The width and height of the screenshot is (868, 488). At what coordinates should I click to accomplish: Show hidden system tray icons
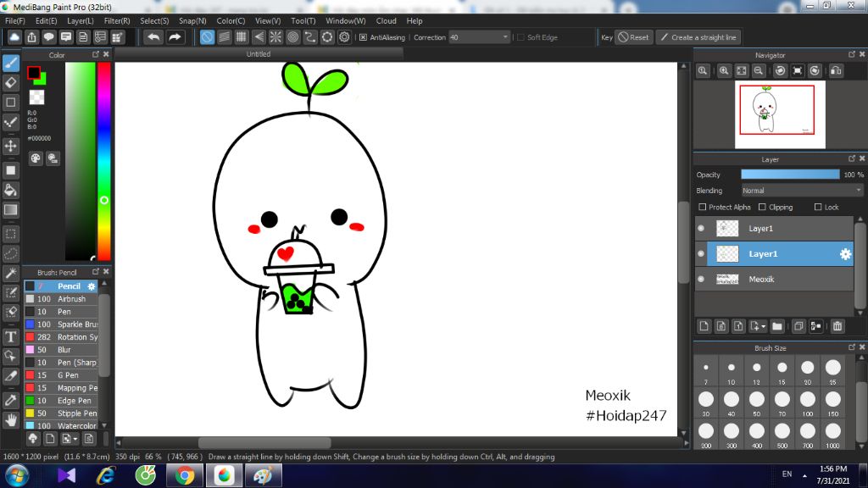[x=804, y=475]
